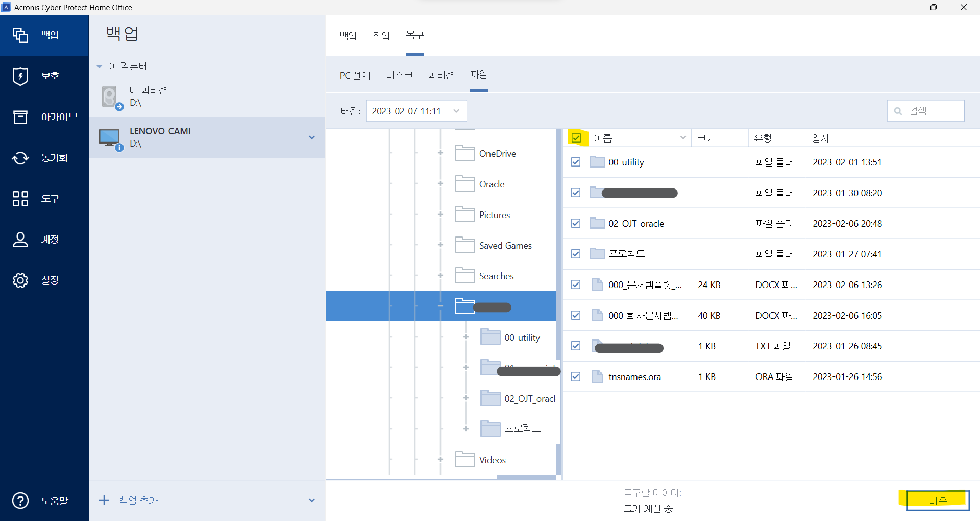Viewport: 980px width, 521px height.
Task: Select the 파일 recovery tab
Action: [x=479, y=75]
